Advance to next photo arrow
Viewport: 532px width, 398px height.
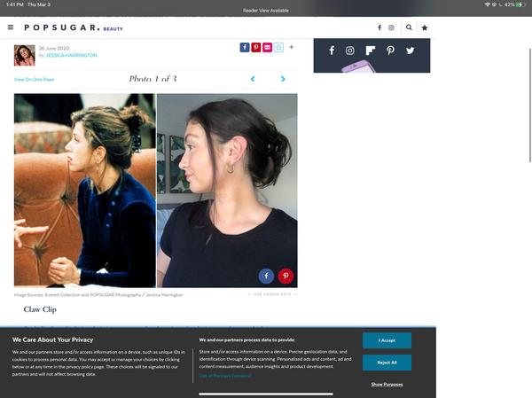pyautogui.click(x=283, y=79)
